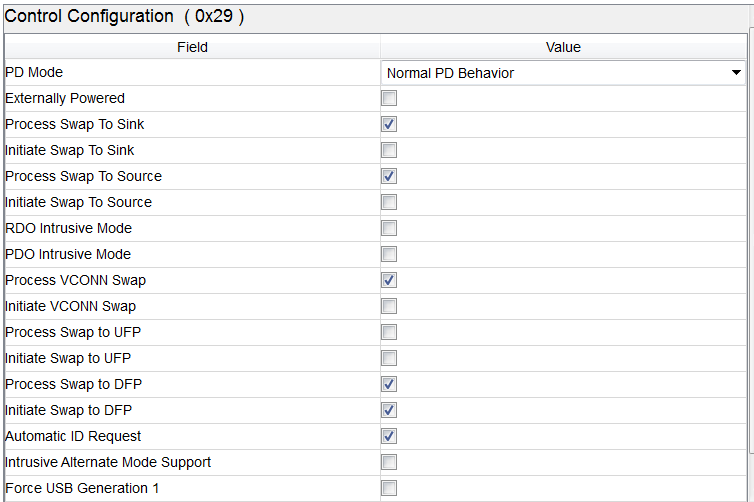
Task: Disable Process VCONN Swap
Action: (x=389, y=280)
